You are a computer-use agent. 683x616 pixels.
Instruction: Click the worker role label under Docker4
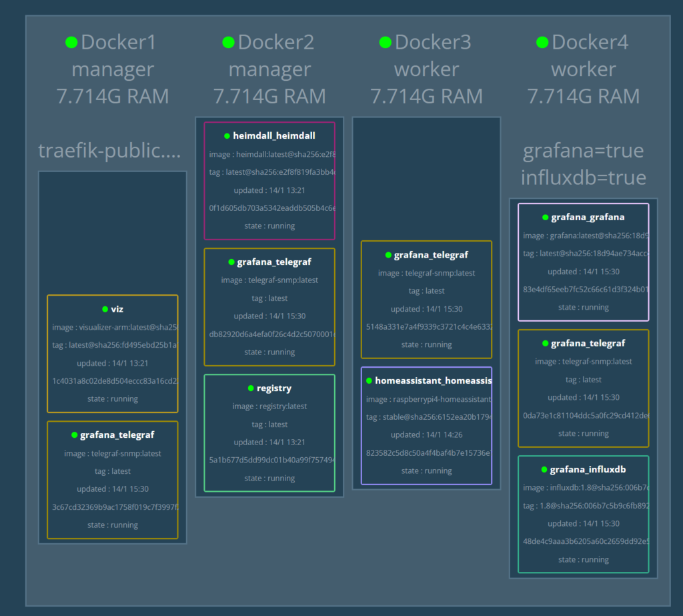point(583,70)
